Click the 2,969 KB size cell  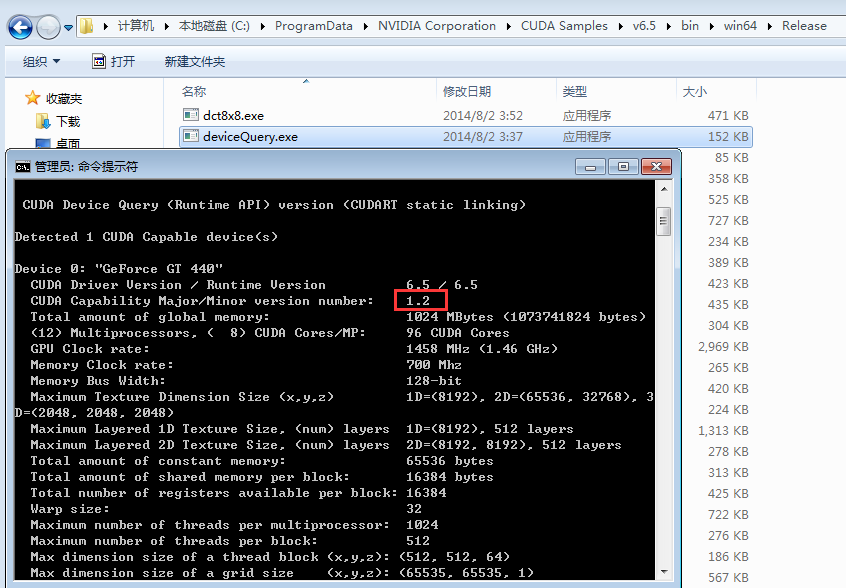coord(724,346)
